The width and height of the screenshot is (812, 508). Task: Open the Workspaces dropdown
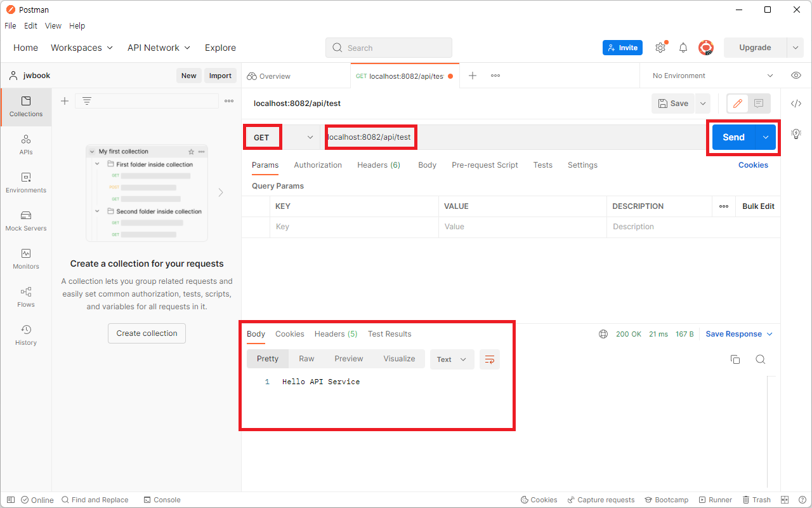(x=82, y=48)
